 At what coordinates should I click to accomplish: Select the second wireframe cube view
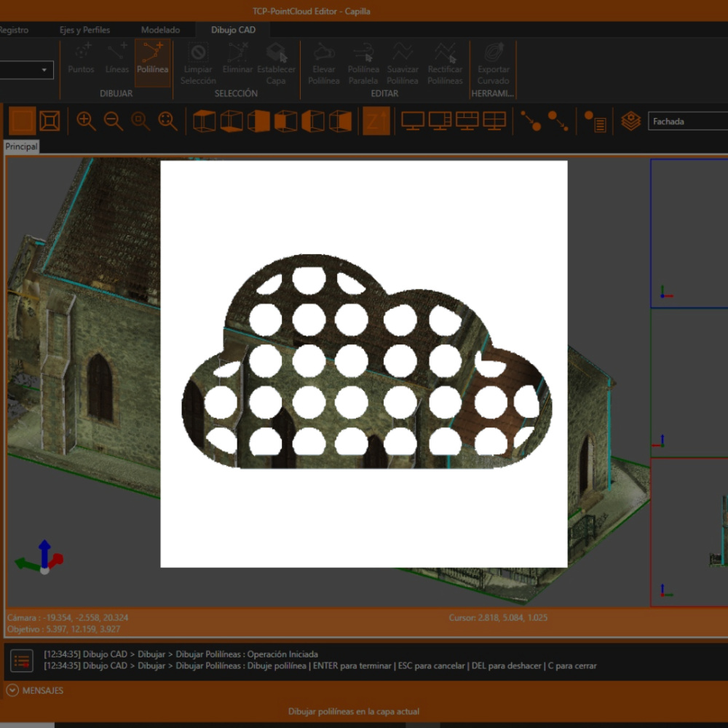232,121
